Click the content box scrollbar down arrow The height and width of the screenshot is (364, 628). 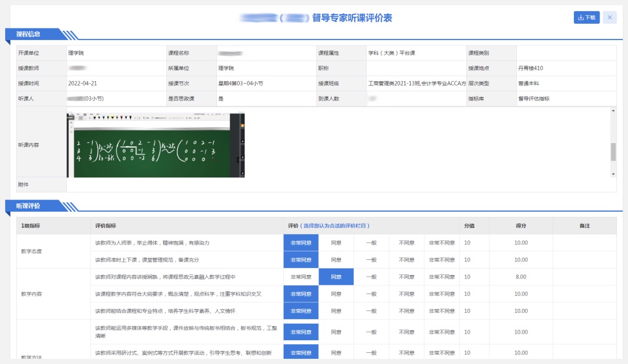613,174
